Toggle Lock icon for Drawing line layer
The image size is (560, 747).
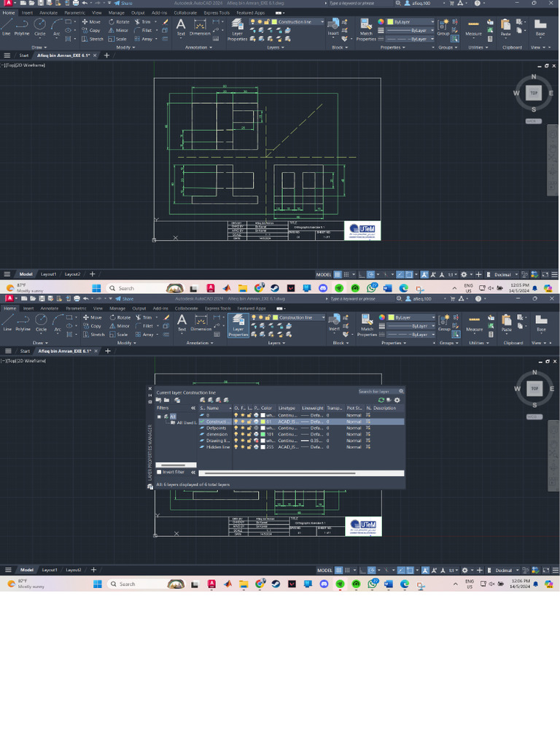(249, 441)
